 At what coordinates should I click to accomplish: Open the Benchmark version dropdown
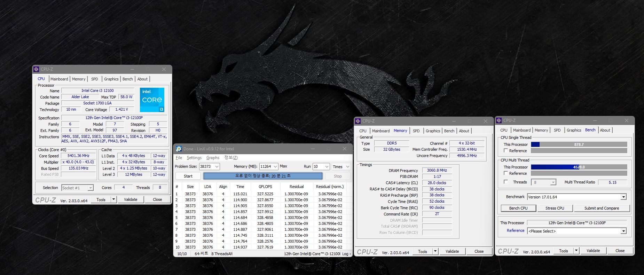(623, 197)
